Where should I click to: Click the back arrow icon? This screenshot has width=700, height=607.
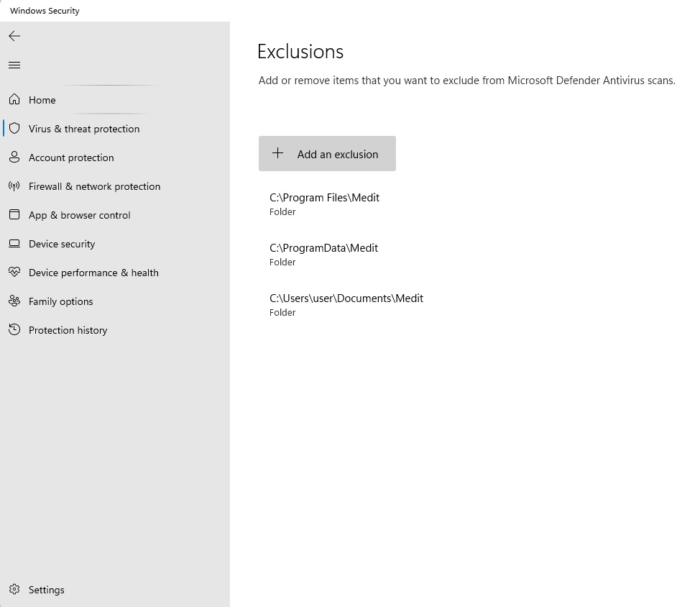pos(14,36)
